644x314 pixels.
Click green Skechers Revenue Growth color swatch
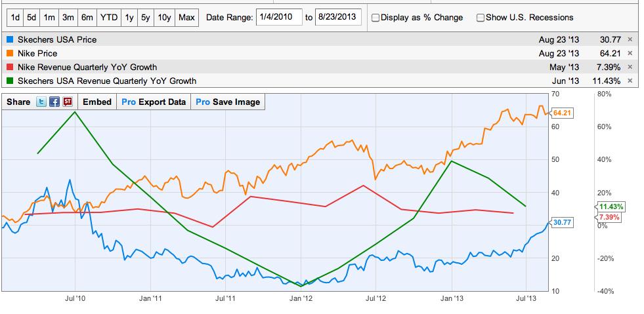(x=11, y=81)
